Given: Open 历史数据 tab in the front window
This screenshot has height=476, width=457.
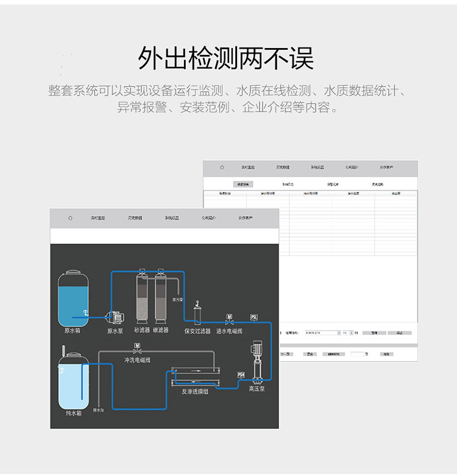Looking at the screenshot, I should [135, 218].
